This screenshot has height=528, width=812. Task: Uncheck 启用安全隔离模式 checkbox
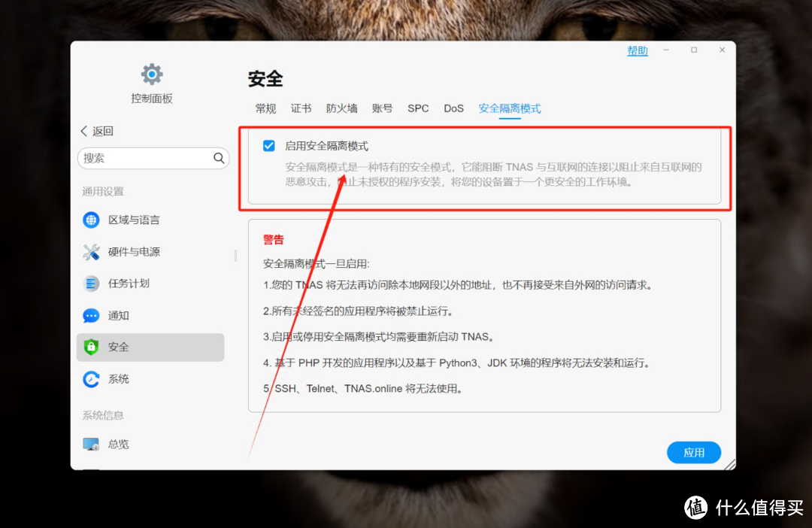[268, 146]
